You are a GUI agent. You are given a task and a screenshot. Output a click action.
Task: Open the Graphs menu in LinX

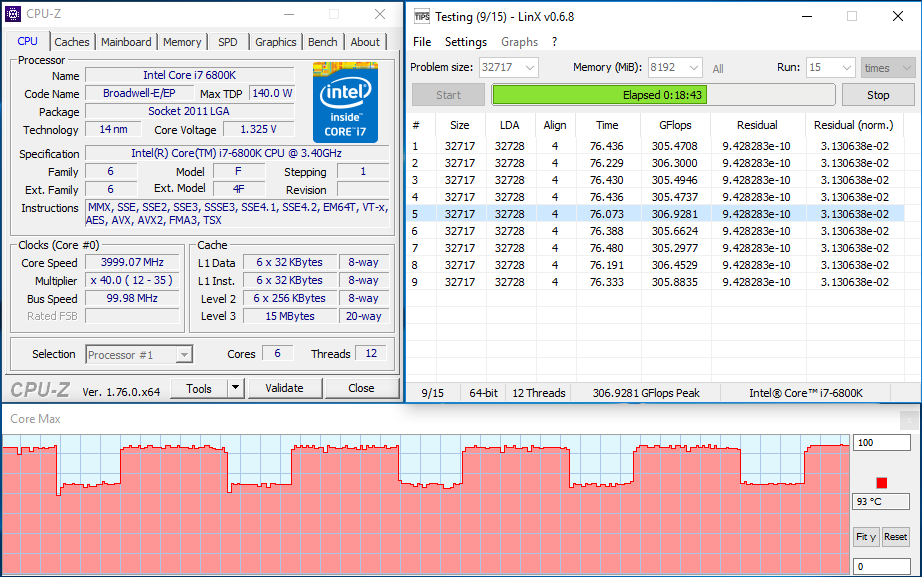click(x=519, y=42)
